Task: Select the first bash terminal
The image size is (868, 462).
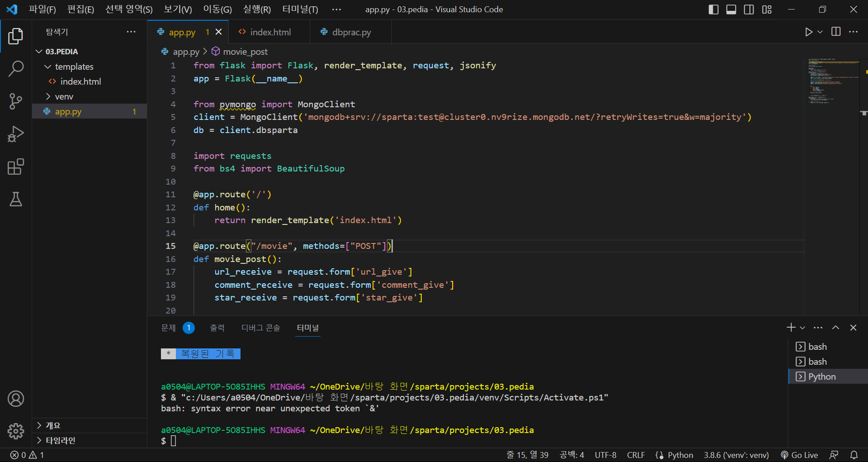Action: (828, 347)
